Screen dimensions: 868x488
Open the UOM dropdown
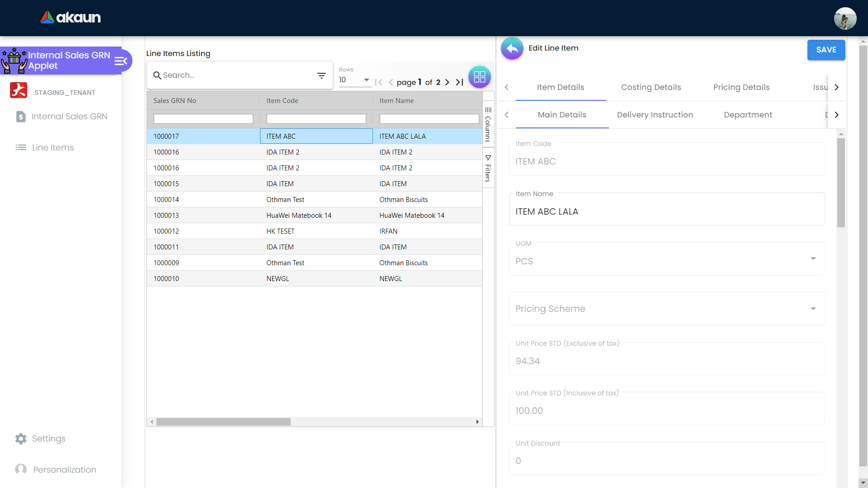tap(813, 259)
